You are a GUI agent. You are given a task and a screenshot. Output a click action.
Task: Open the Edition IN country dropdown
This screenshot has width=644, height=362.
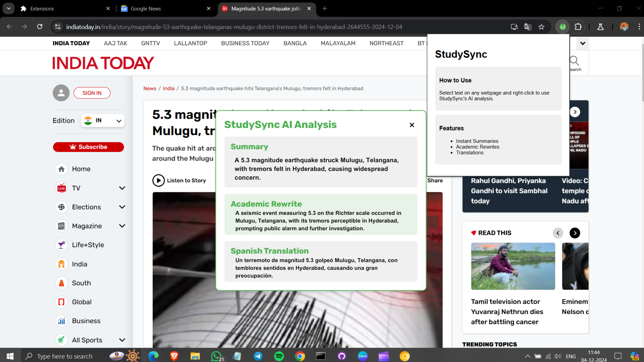(103, 121)
